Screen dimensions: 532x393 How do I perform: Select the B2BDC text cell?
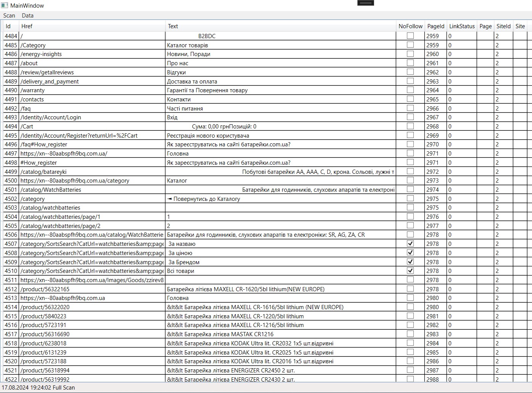pos(281,36)
